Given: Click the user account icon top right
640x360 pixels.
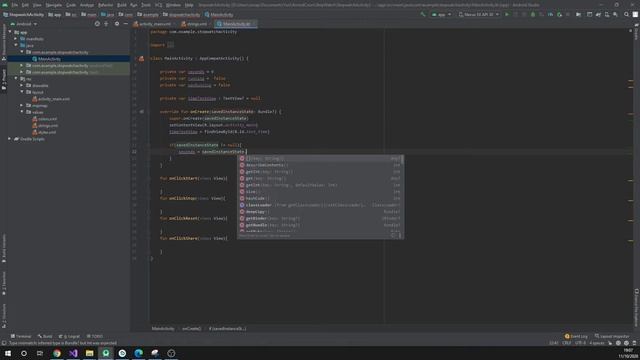Looking at the screenshot, I should tap(635, 14).
